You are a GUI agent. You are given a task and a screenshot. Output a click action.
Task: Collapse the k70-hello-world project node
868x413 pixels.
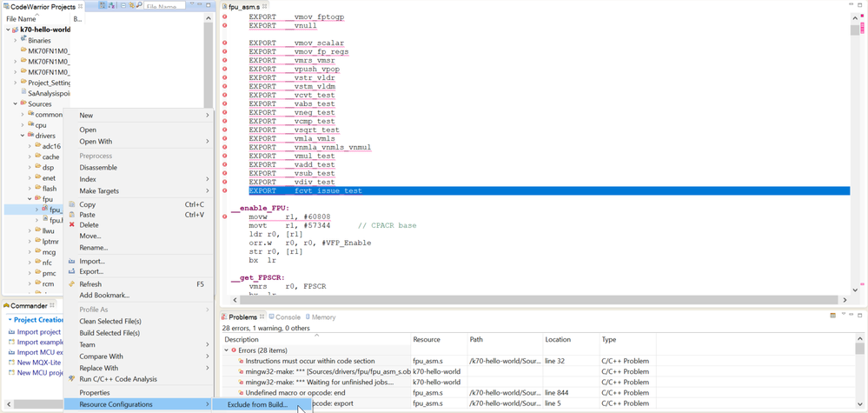pos(8,30)
